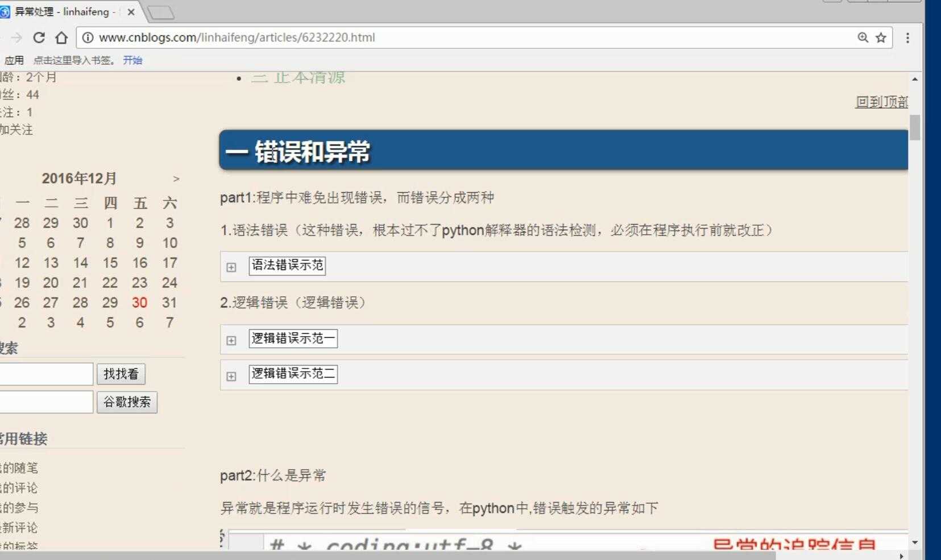Screen dimensions: 941x560
Task: Focus the search box beside 谷歌搜索
Action: 45,402
